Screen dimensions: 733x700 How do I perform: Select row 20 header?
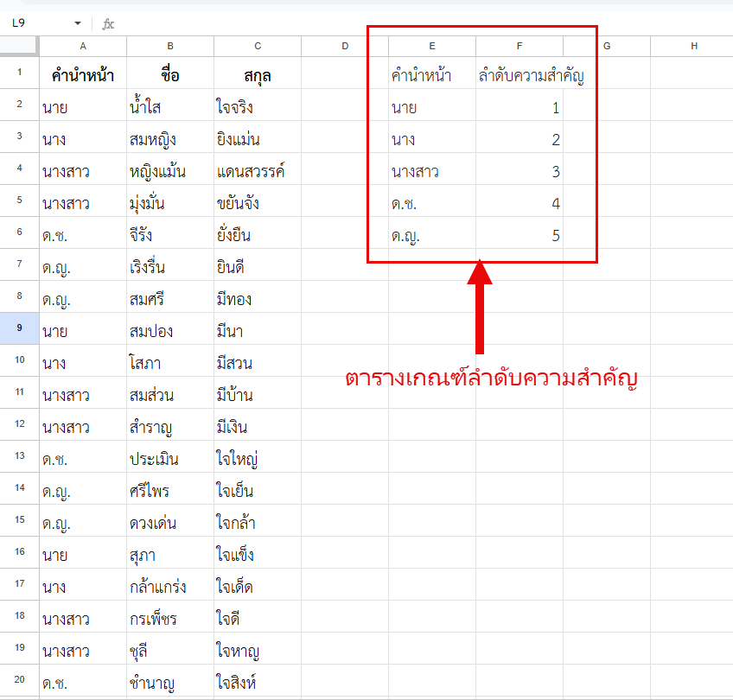click(x=19, y=680)
